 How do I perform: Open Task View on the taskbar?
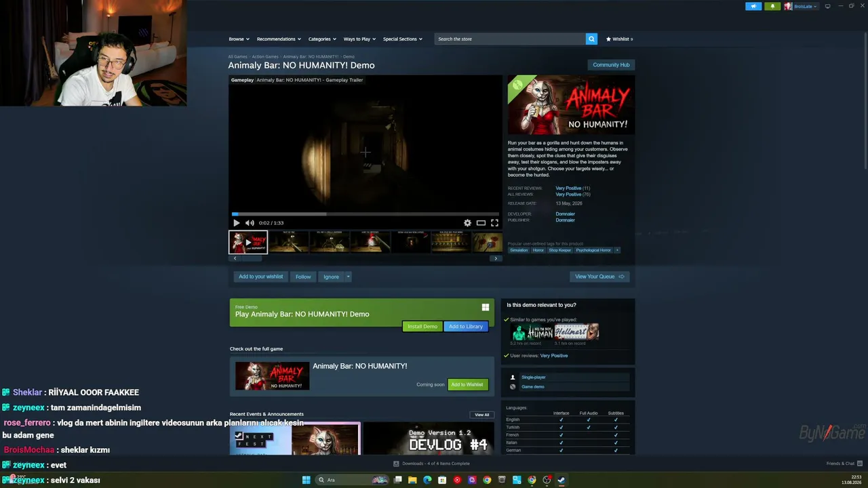point(397,480)
